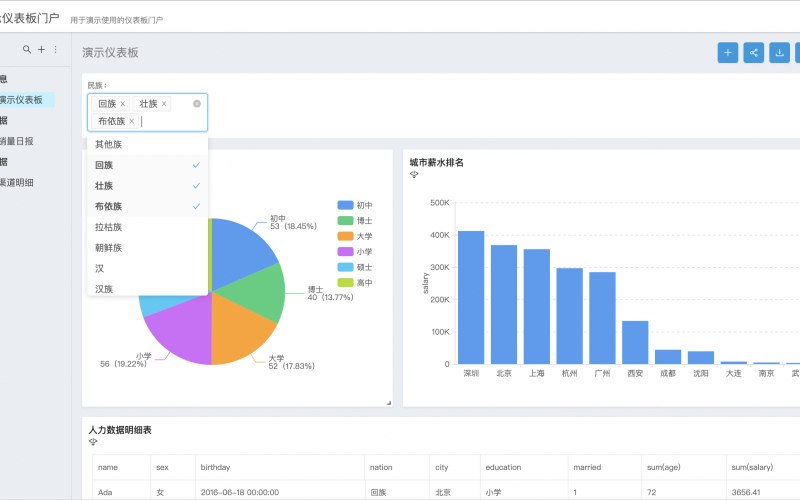Toggle 硕士 legend entry
The height and width of the screenshot is (500, 800).
click(x=355, y=267)
